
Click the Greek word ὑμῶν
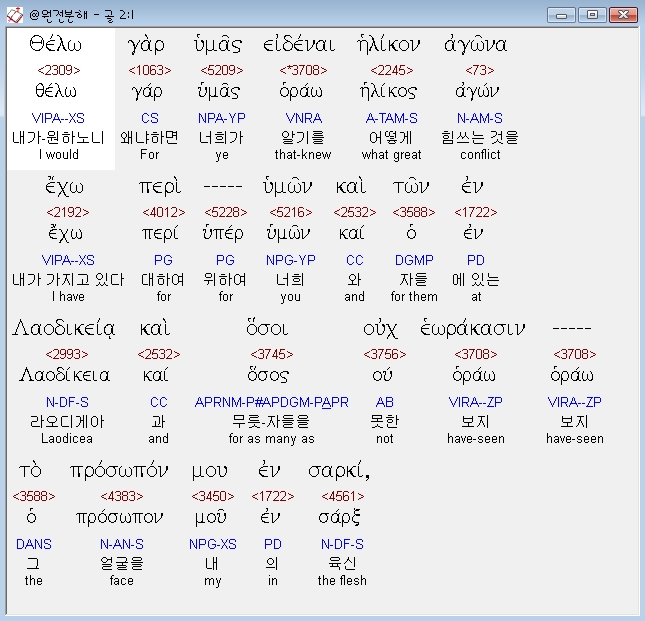tap(288, 187)
